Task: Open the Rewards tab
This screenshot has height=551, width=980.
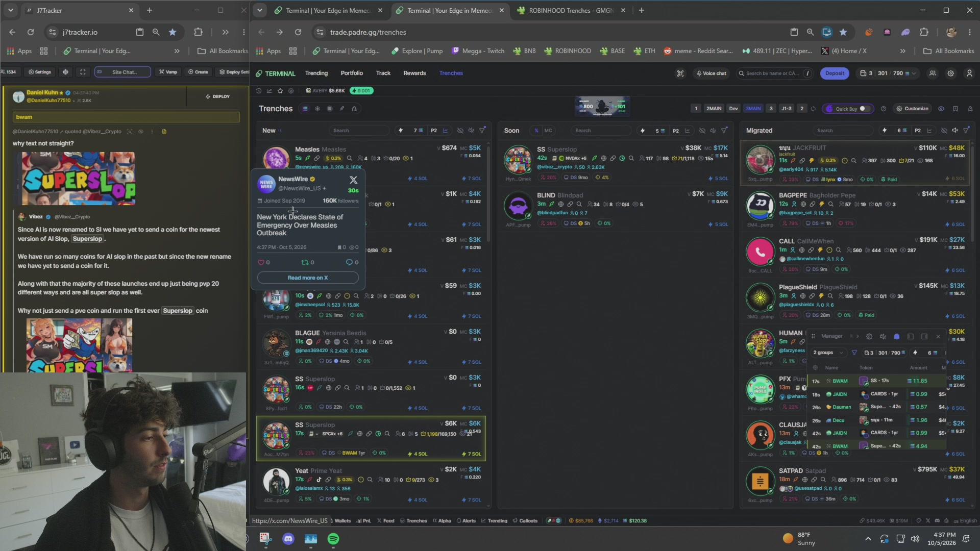Action: (414, 73)
